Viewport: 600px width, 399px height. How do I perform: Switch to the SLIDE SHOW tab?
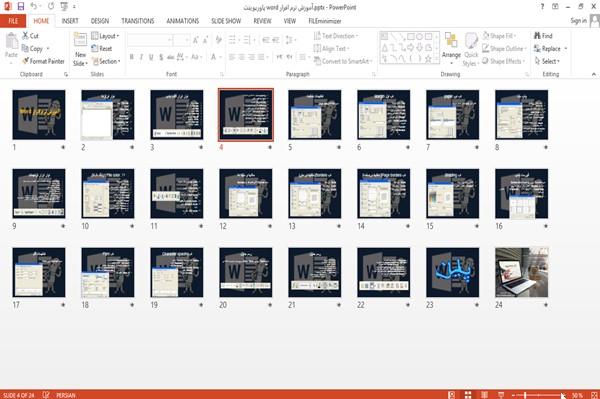[x=226, y=21]
